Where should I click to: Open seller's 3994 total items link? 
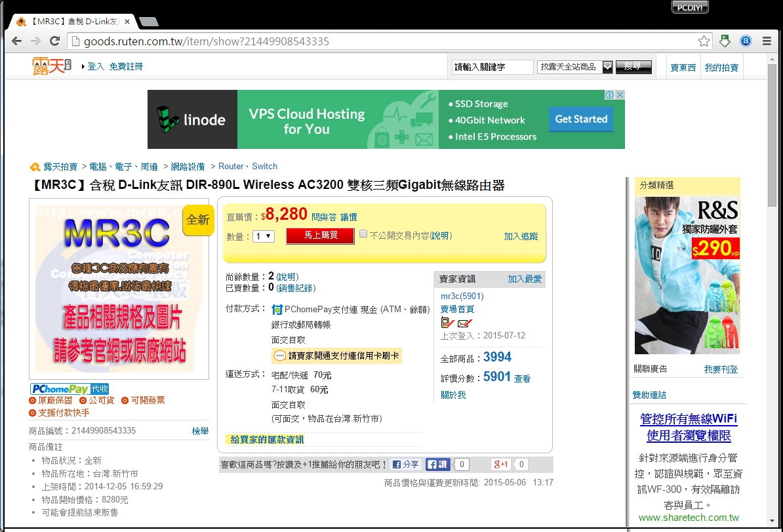point(497,357)
